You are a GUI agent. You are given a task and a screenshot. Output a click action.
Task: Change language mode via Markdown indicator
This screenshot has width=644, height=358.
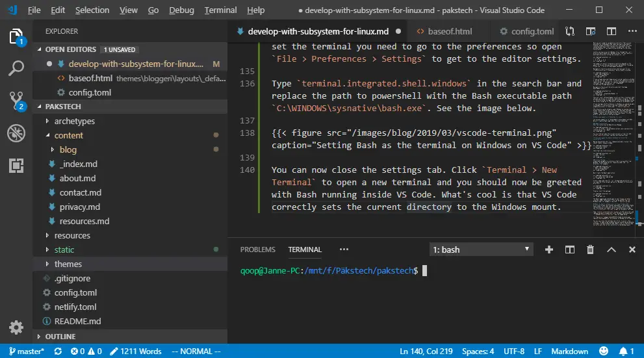click(569, 352)
